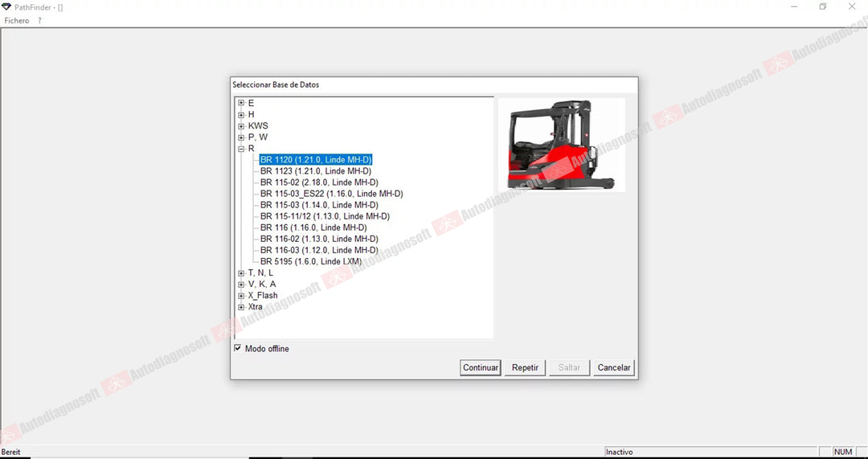Select BR 115-03 (1.14.0, Linde MH-D)
868x459 pixels.
(x=319, y=205)
